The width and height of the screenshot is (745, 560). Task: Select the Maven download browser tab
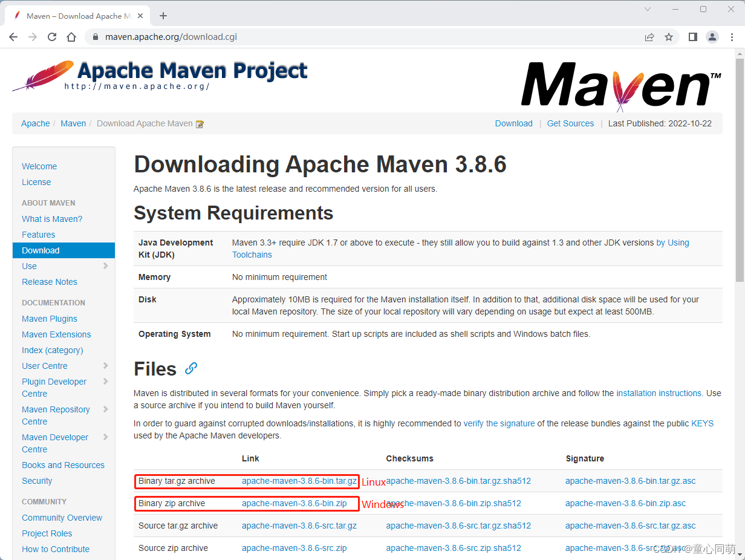[77, 16]
